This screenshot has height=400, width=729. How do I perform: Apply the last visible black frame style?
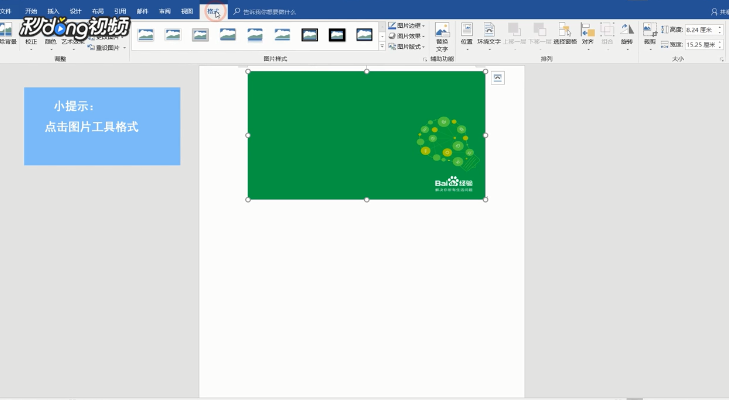point(364,34)
